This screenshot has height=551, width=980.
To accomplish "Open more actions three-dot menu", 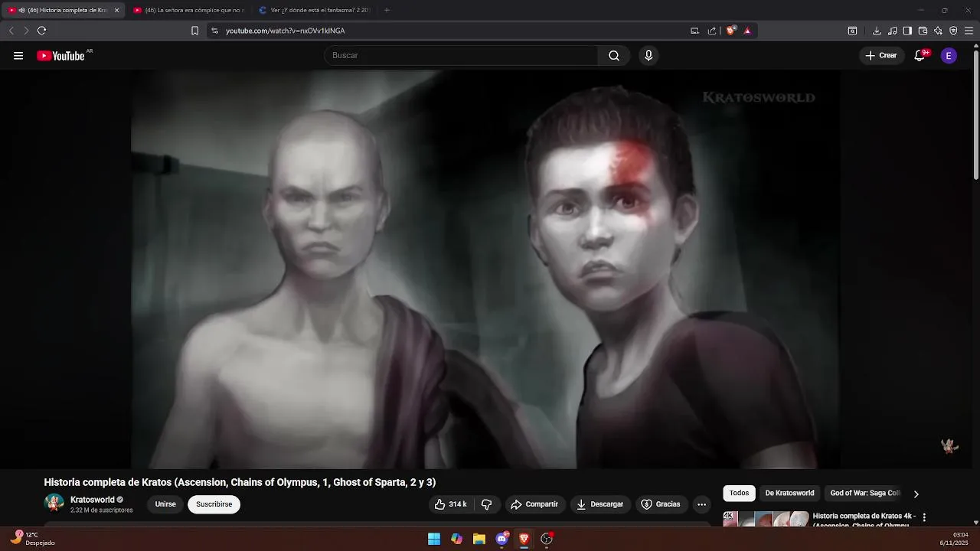I will point(701,504).
